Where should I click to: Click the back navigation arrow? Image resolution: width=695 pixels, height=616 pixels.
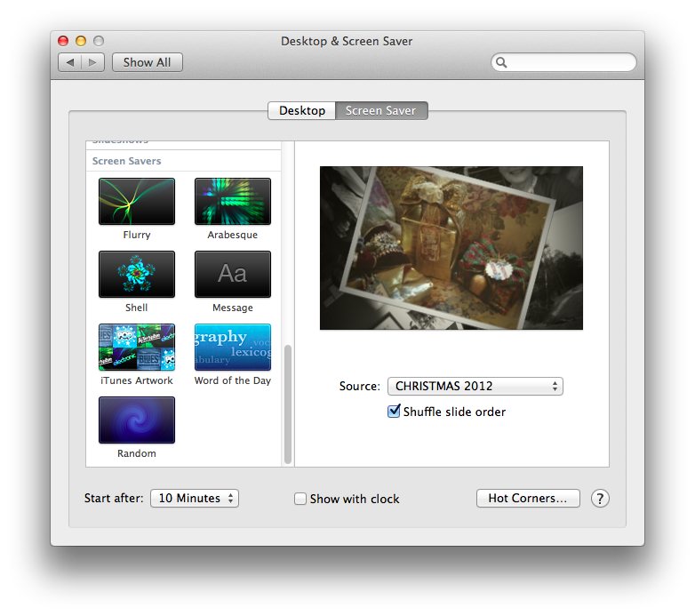click(x=69, y=62)
